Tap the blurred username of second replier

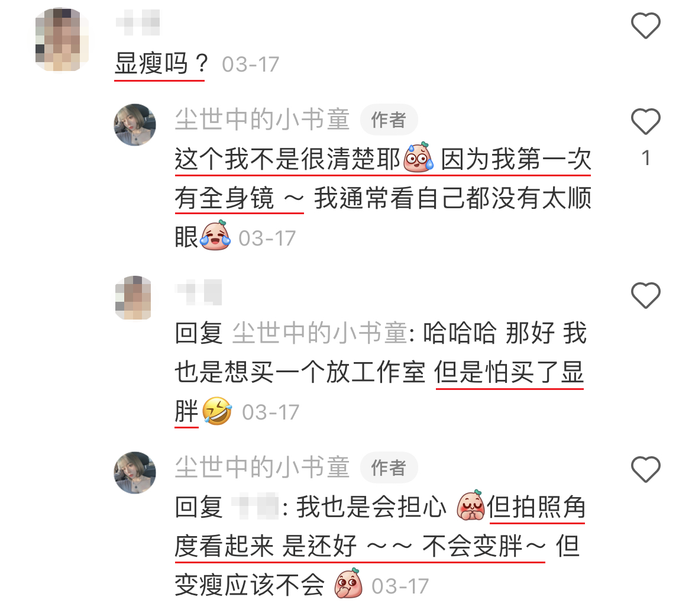pyautogui.click(x=199, y=292)
